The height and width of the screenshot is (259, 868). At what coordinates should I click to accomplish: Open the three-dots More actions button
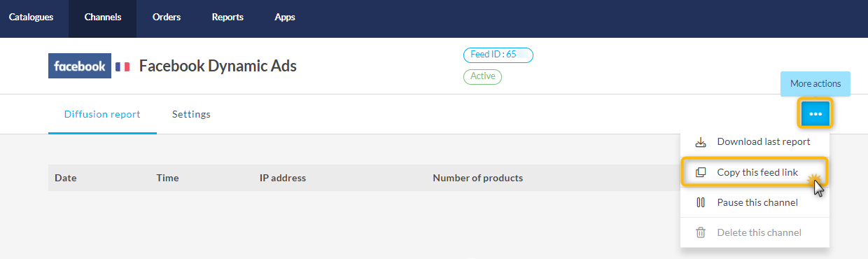point(815,113)
